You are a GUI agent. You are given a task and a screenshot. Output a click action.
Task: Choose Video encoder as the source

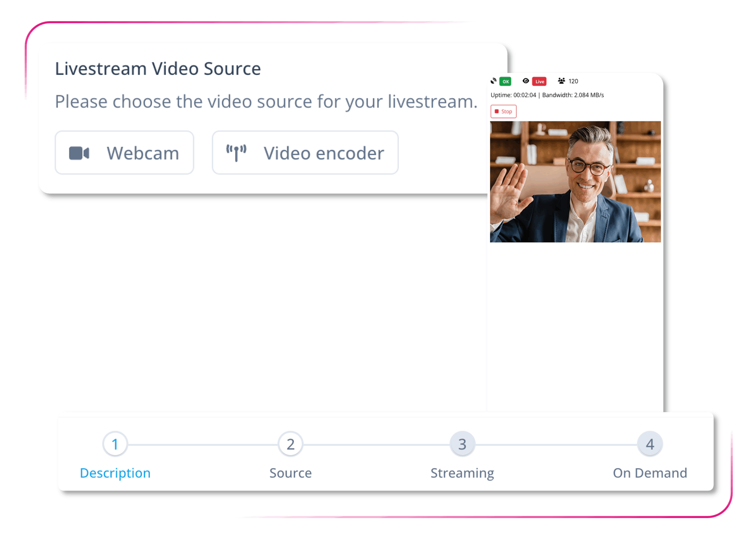pyautogui.click(x=305, y=152)
